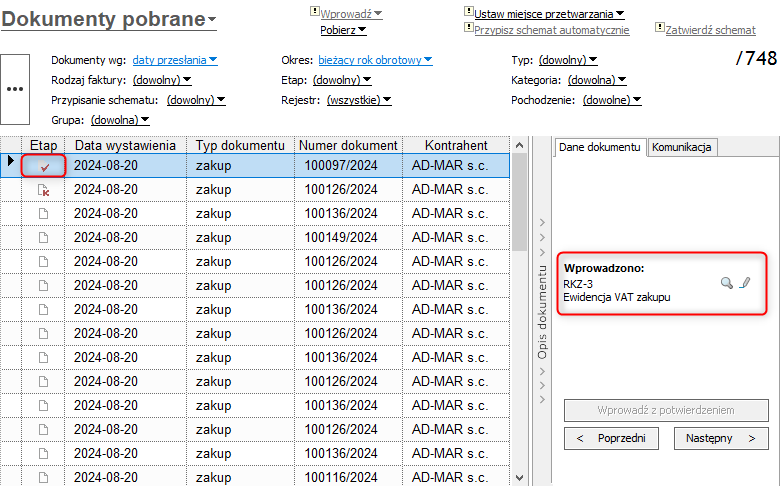This screenshot has width=781, height=492.
Task: Click the exclamation icon before Przypisz schemat automatycznie
Action: tap(468, 27)
